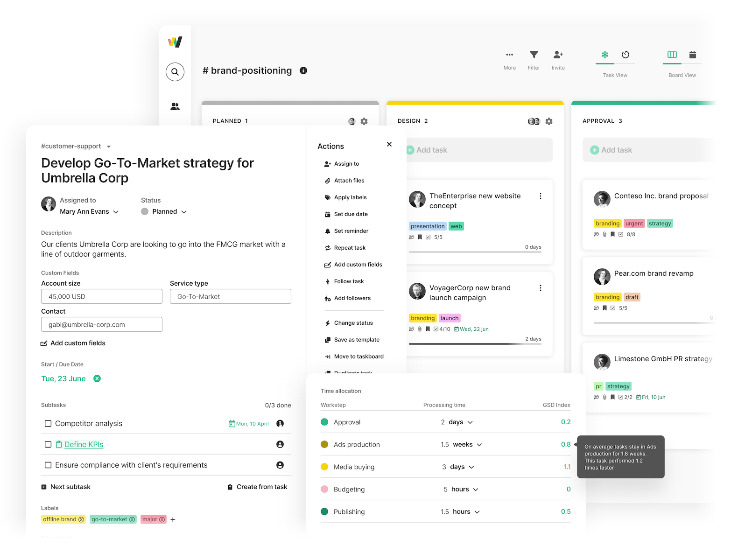Open the team members icon in sidebar
Viewport: 731px width, 560px height.
(175, 107)
